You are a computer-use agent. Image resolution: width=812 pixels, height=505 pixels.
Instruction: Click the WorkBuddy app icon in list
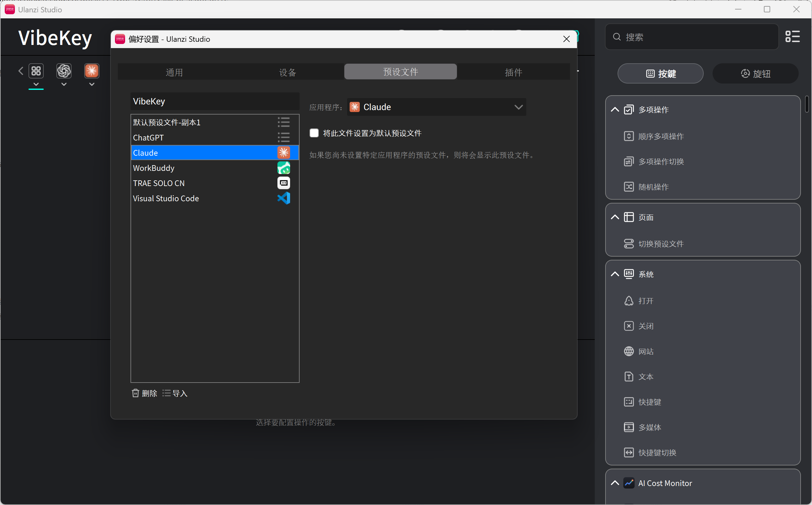tap(283, 168)
